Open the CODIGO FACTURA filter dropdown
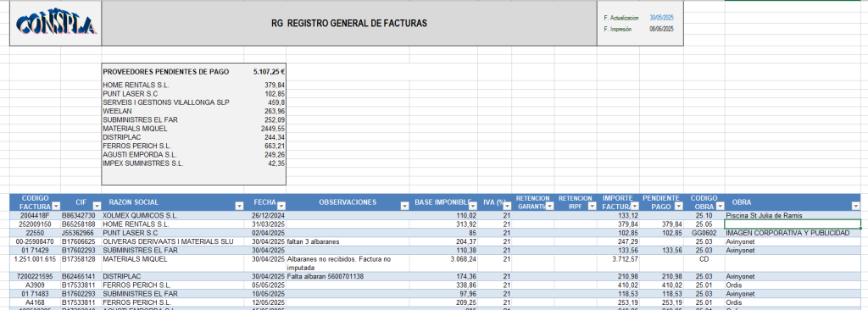Viewport: 868px width, 310px height. point(56,206)
